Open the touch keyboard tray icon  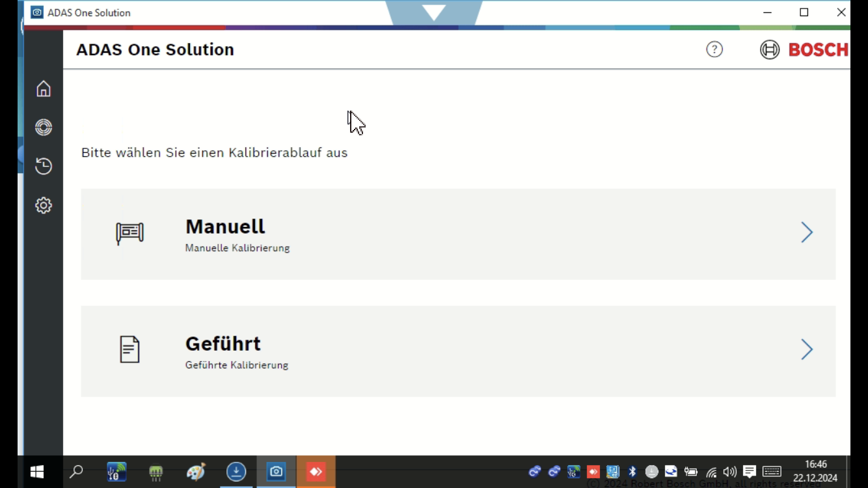coord(772,472)
